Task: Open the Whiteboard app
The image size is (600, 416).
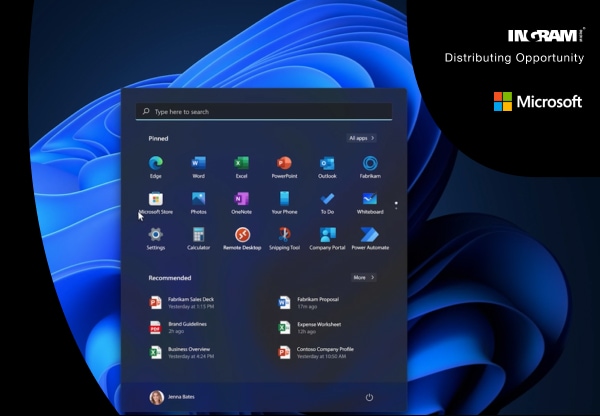Action: pos(369,200)
